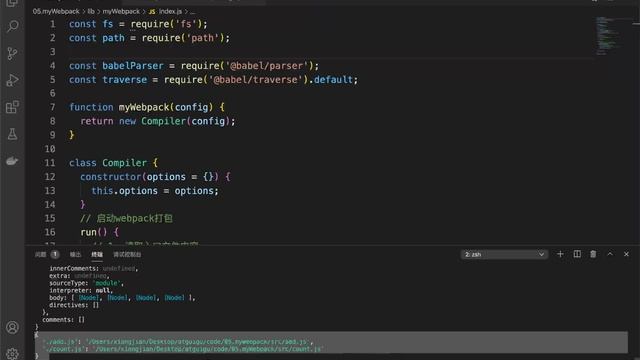Open the Source Control view

(x=12, y=53)
